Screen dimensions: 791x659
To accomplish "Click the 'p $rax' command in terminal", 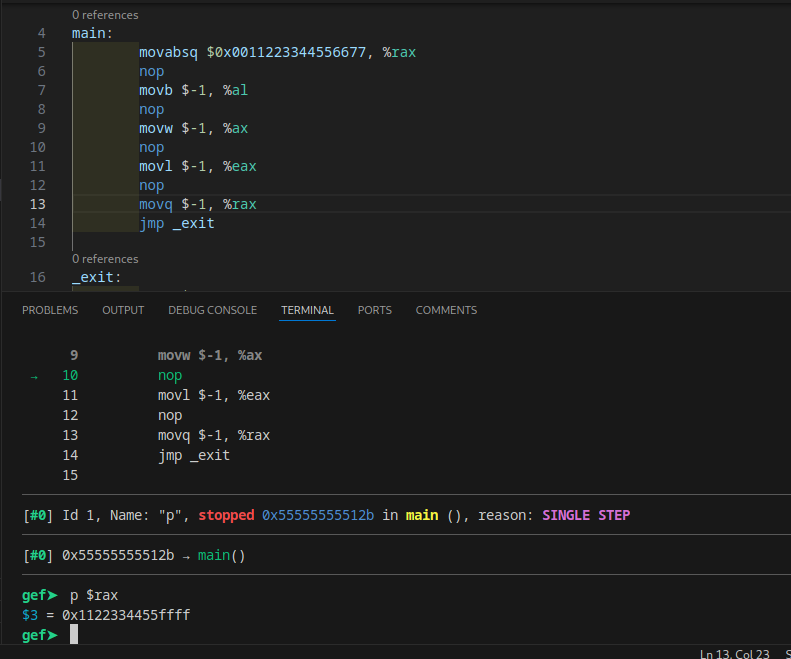I will (94, 595).
